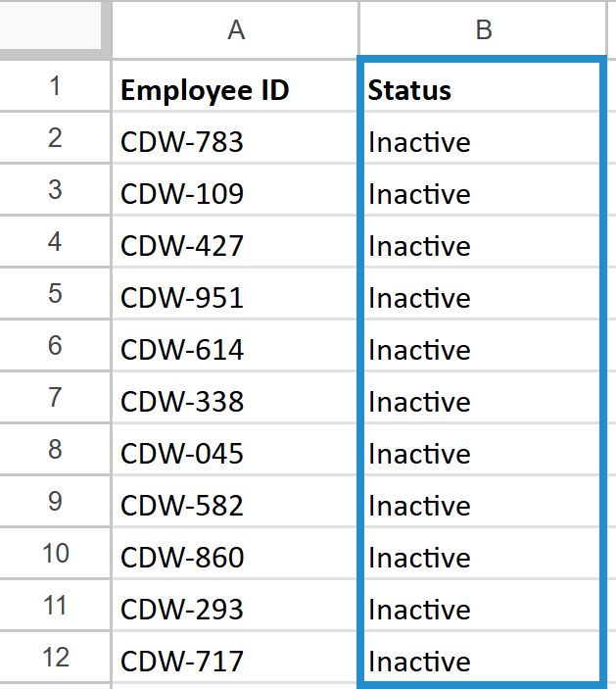Click Inactive status in row 11

(x=480, y=610)
